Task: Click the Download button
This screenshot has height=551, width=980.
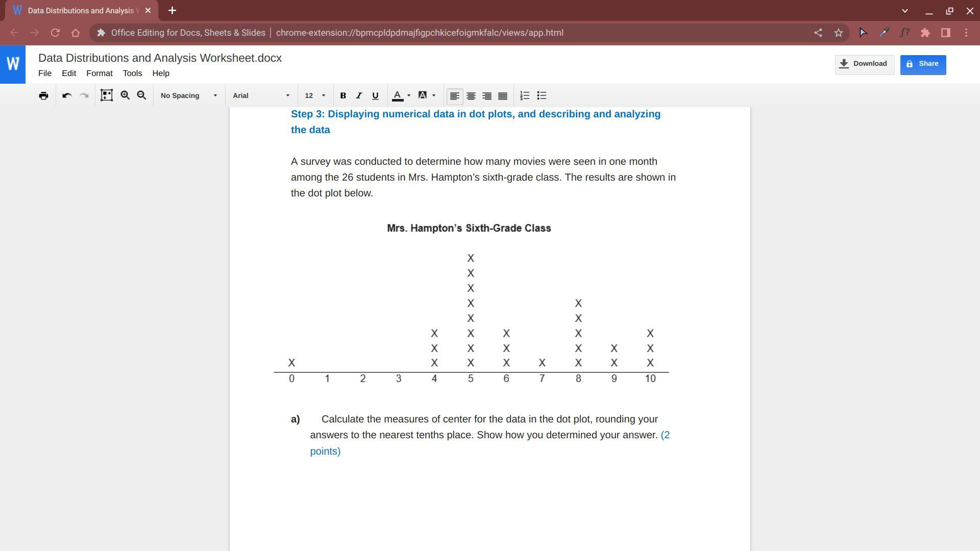Action: click(x=864, y=64)
